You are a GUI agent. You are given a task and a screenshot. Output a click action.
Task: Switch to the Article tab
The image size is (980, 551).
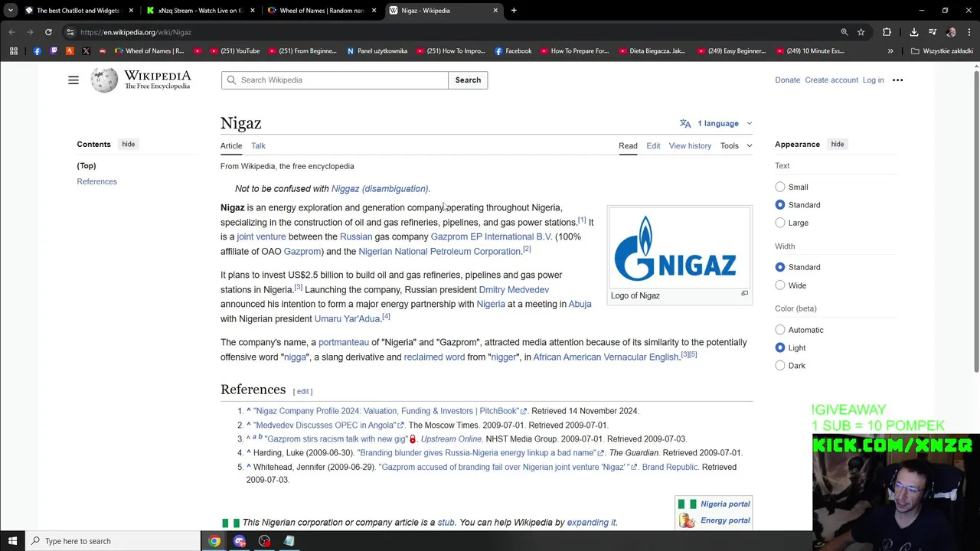(231, 145)
